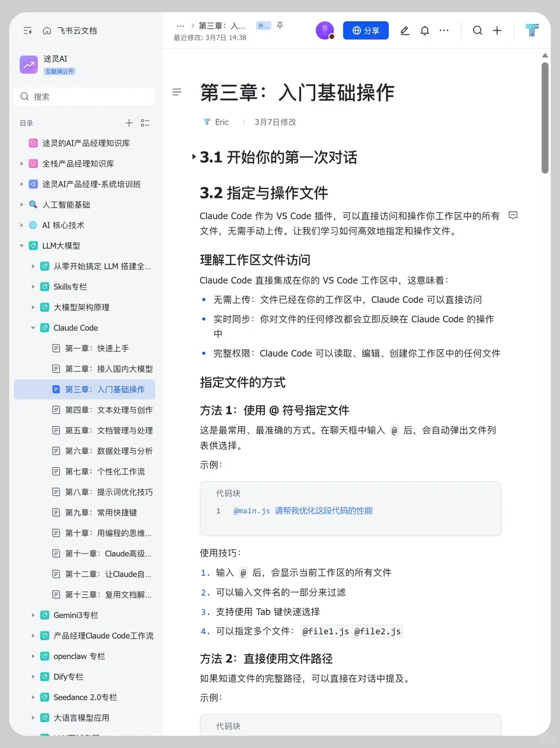Expand the openclaw 专栏 node
The height and width of the screenshot is (748, 560).
pos(33,656)
